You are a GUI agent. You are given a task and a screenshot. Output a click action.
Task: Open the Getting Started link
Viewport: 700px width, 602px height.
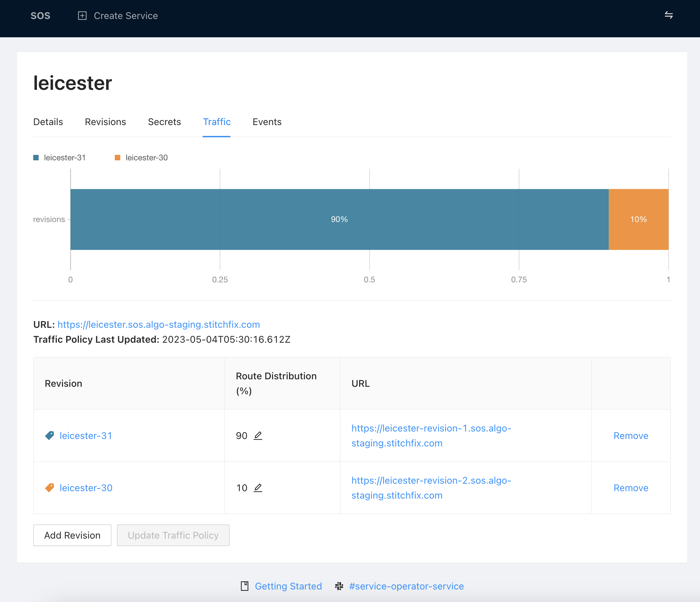tap(288, 586)
